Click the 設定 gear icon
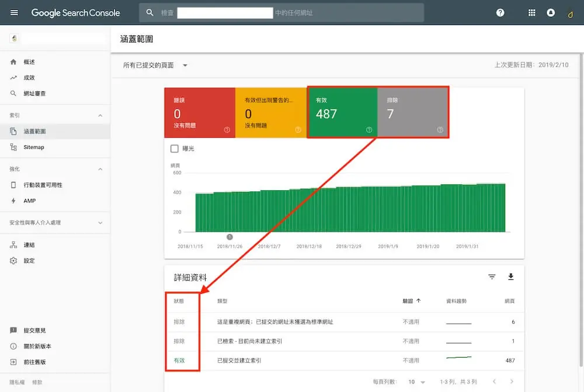The height and width of the screenshot is (392, 584). [13, 261]
